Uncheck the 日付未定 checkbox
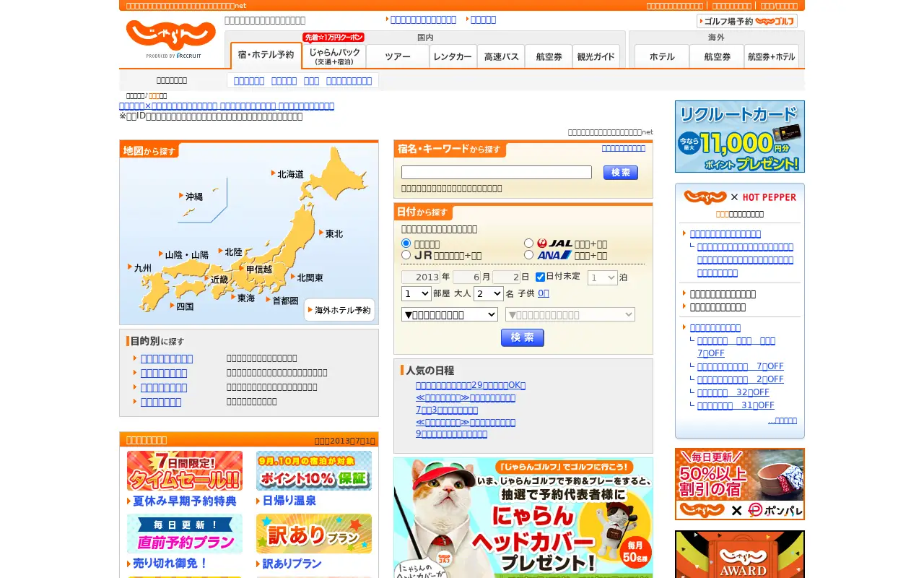 [540, 277]
